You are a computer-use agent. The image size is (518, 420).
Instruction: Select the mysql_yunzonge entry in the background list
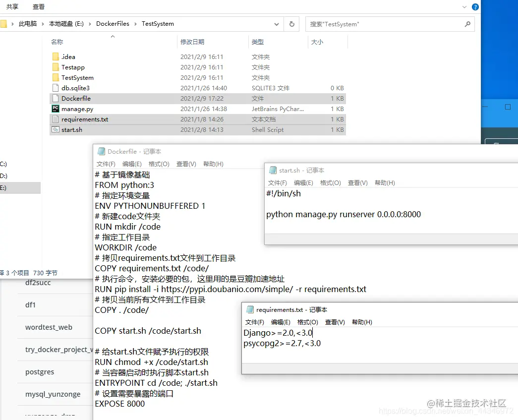click(x=53, y=394)
